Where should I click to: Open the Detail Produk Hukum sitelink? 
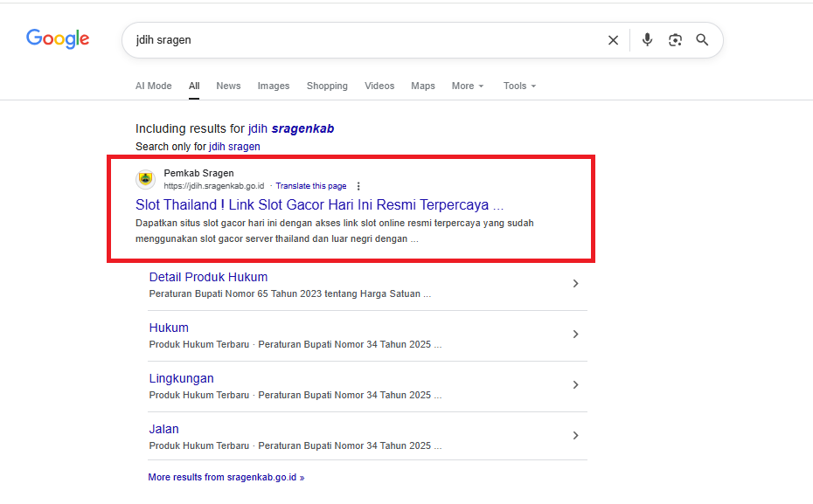point(208,277)
